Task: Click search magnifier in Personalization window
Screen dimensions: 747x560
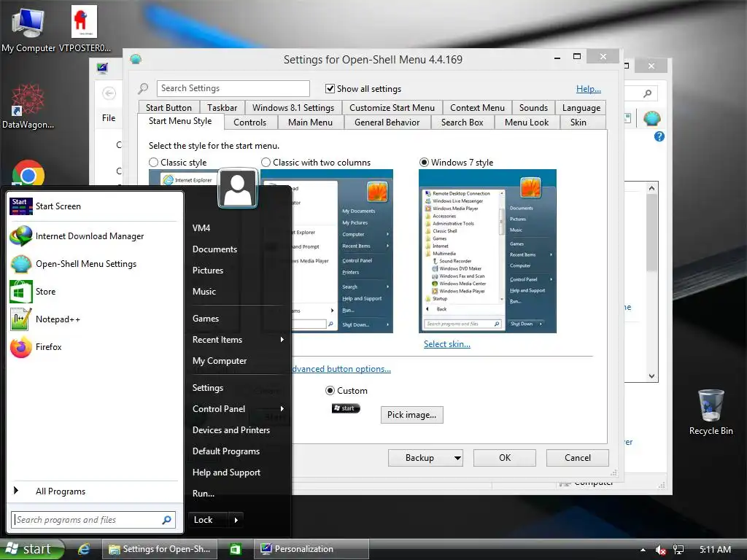Action: (x=648, y=93)
